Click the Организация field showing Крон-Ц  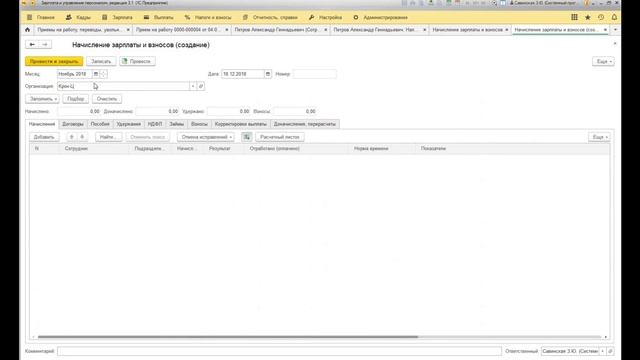coord(123,86)
